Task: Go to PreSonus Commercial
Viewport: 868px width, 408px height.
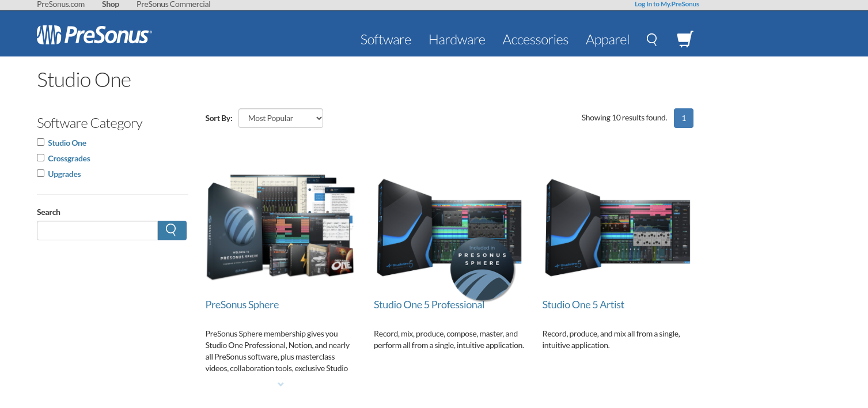Action: (x=173, y=4)
